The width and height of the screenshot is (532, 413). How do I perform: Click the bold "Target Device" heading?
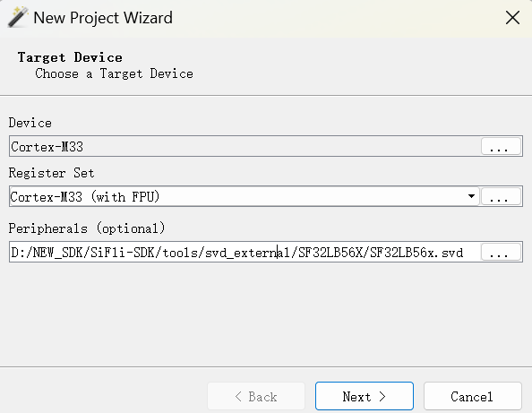point(70,57)
